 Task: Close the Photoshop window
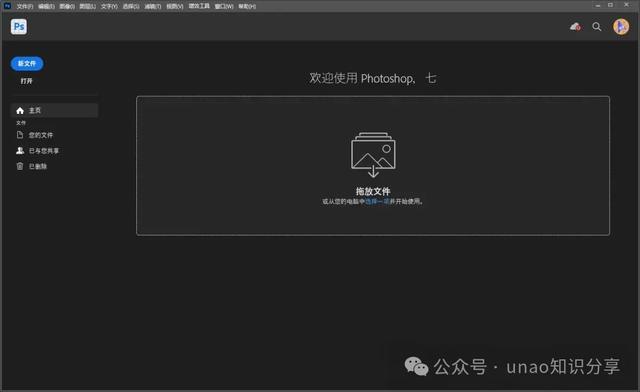(x=626, y=5)
